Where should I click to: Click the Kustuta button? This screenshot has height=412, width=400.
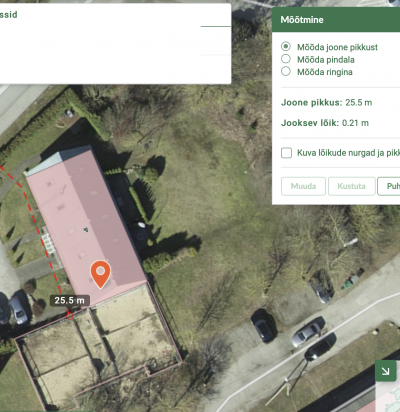pos(352,186)
